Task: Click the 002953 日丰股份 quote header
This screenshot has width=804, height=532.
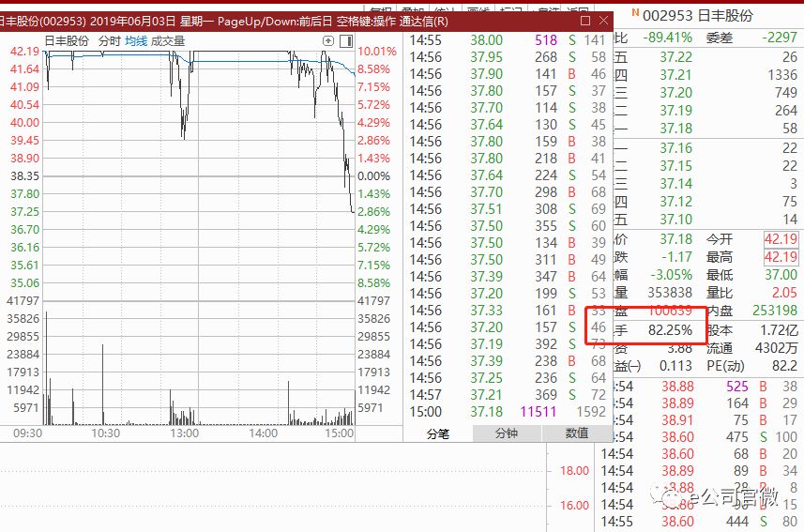Action: [697, 15]
